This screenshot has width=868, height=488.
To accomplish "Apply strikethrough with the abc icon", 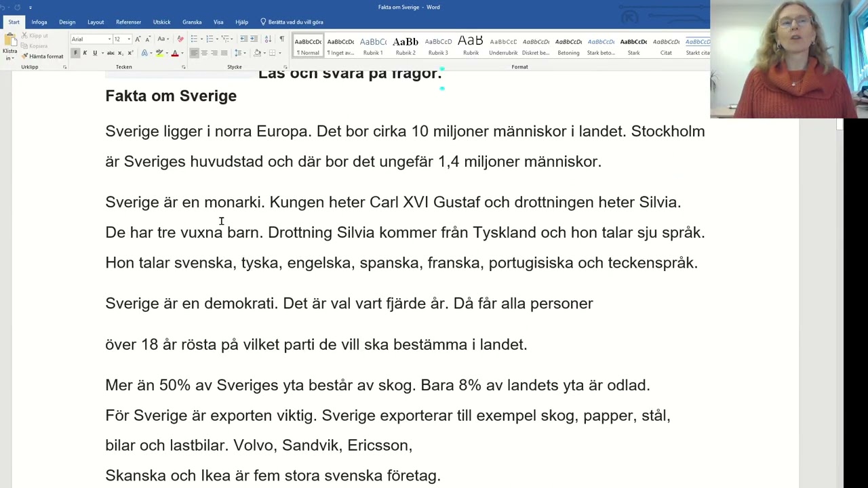I will [111, 53].
